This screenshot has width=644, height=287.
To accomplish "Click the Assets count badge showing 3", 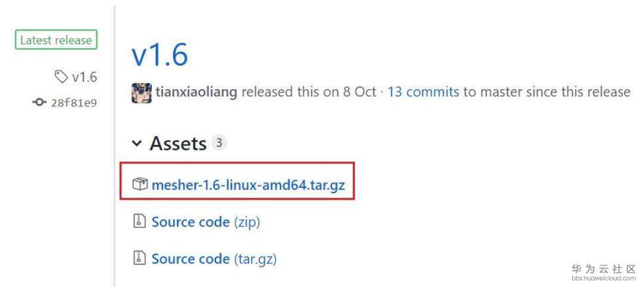I will point(219,143).
